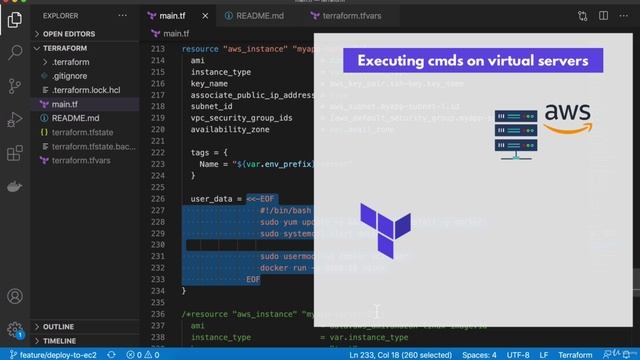Click the user_data text on line 226
This screenshot has height=360, width=640.
coord(211,199)
